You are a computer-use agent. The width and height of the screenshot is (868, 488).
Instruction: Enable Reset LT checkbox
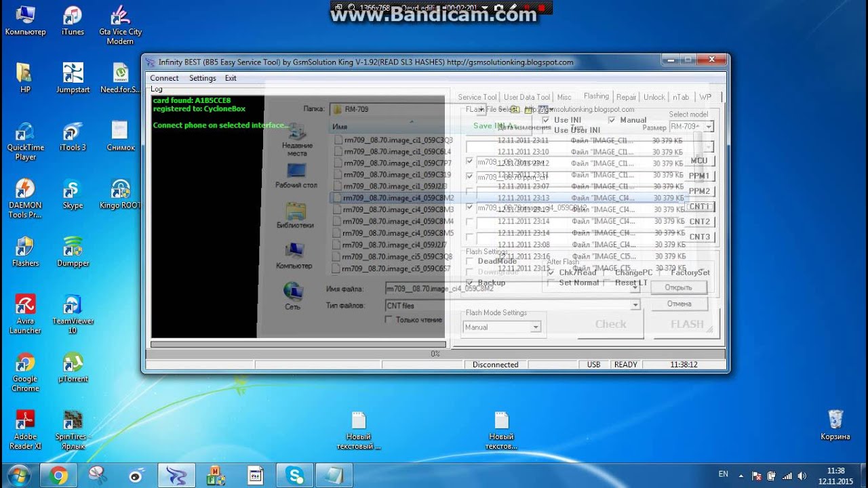coord(608,283)
